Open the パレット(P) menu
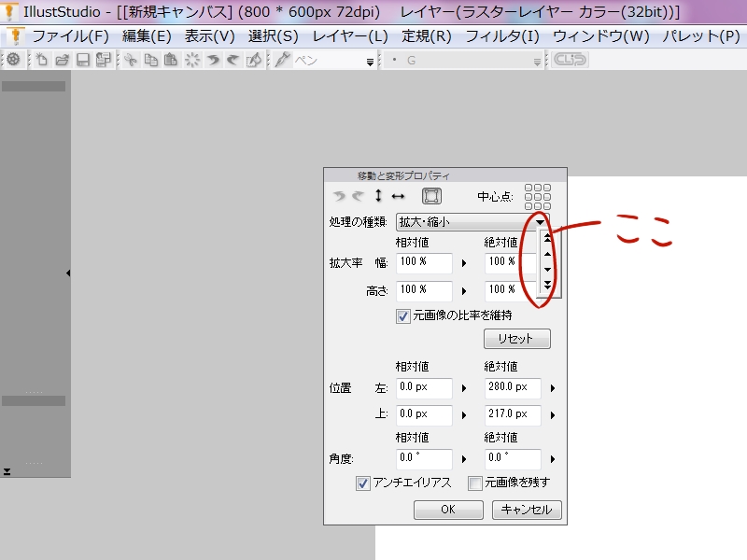The image size is (747, 560). tap(701, 36)
